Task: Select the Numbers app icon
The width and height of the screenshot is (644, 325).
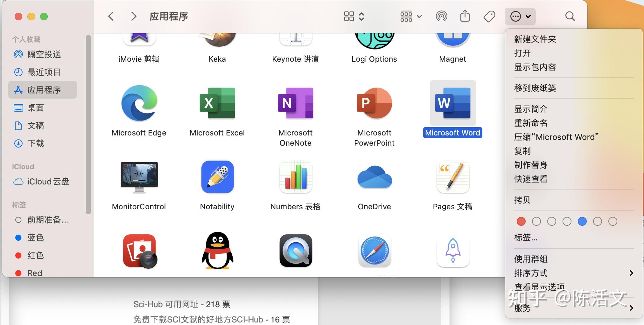Action: tap(296, 177)
